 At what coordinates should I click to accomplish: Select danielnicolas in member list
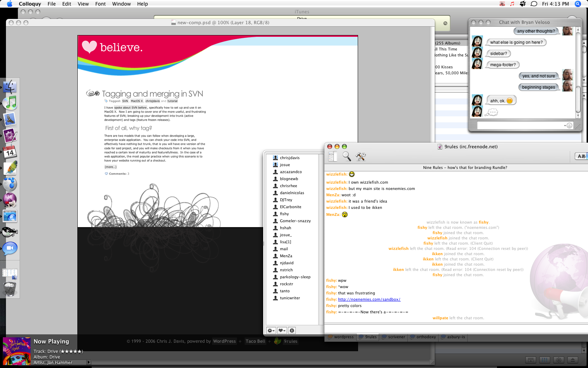[x=292, y=193]
